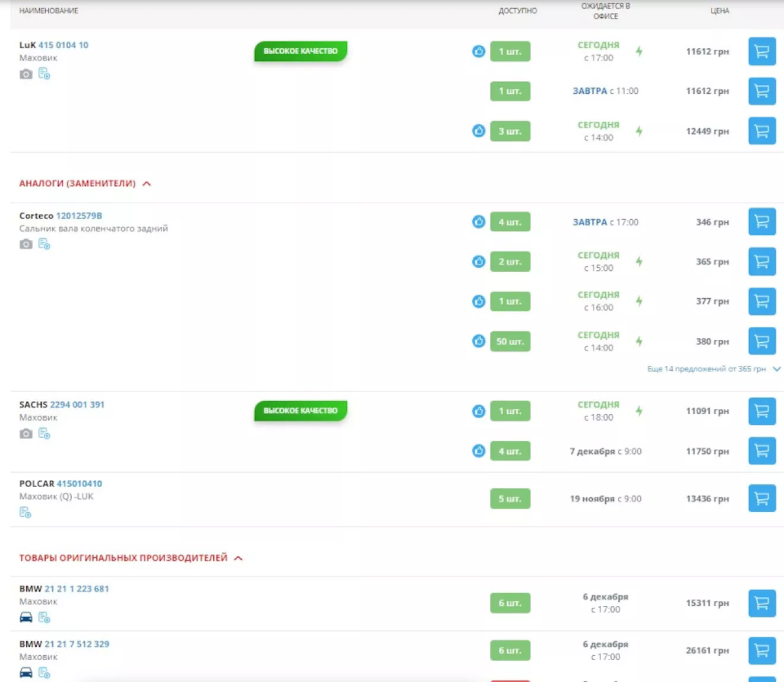Open photo of Corteco 12012579B
Image resolution: width=784 pixels, height=682 pixels.
[x=26, y=244]
